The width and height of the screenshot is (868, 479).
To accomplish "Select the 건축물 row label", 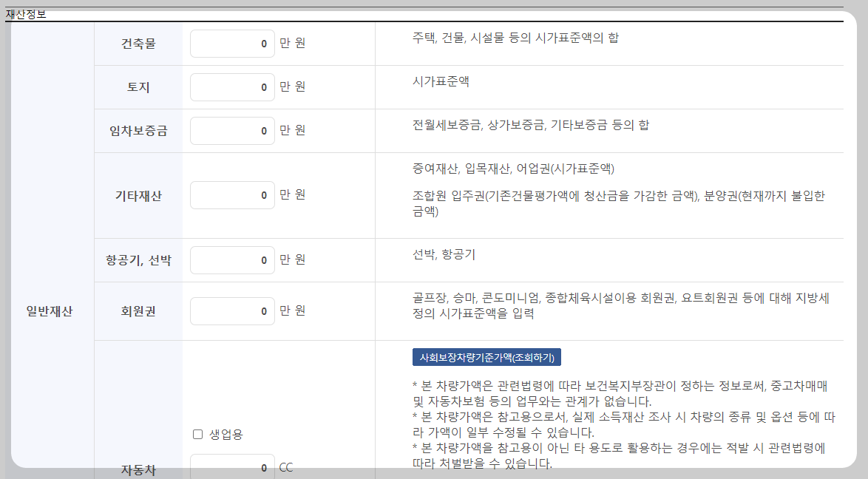I will [138, 43].
